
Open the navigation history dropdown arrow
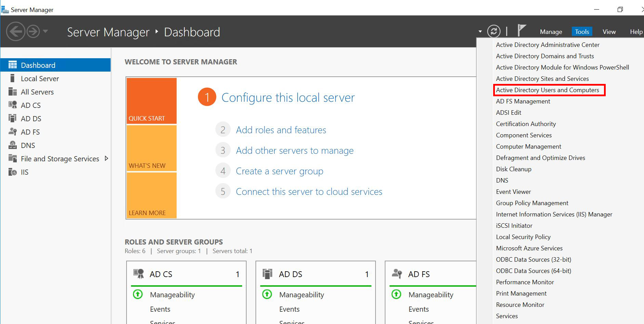tap(45, 32)
